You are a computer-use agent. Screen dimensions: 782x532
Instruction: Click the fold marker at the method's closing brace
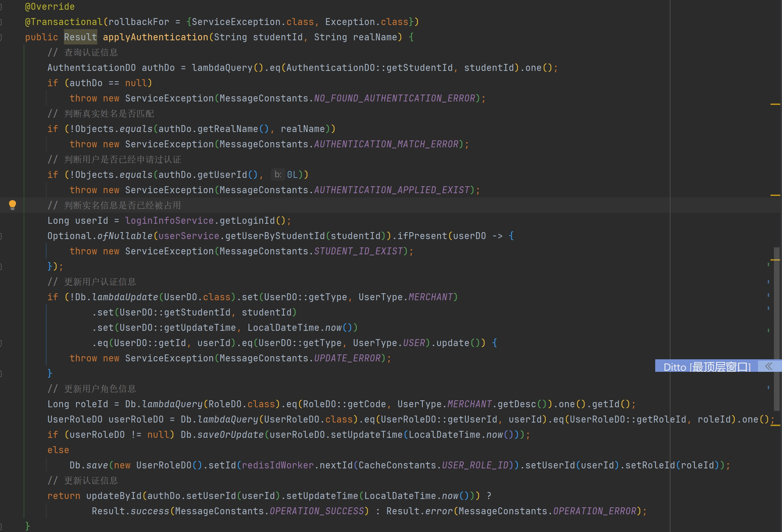point(1,526)
